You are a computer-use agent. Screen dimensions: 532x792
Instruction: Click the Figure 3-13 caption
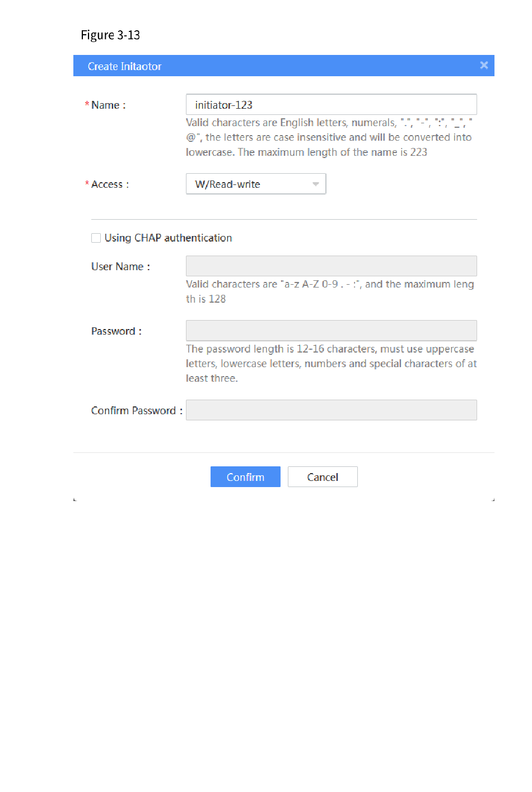(x=110, y=35)
